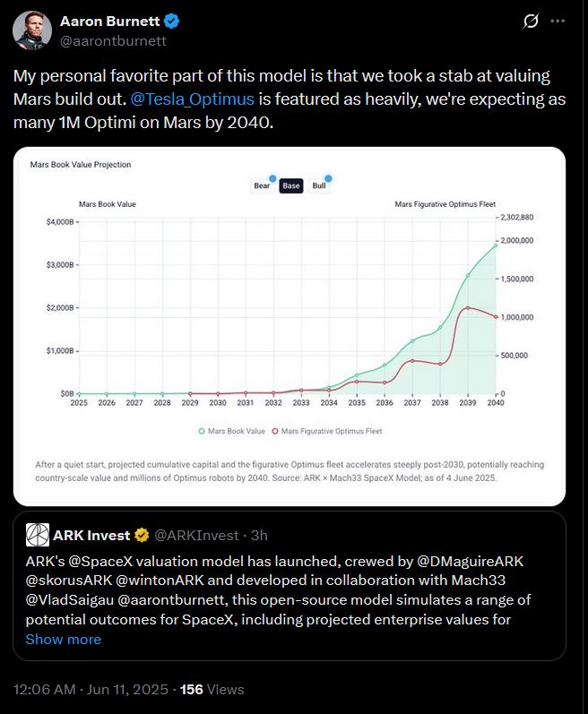The width and height of the screenshot is (588, 714).
Task: Open the three-dot more options menu
Action: (x=558, y=21)
